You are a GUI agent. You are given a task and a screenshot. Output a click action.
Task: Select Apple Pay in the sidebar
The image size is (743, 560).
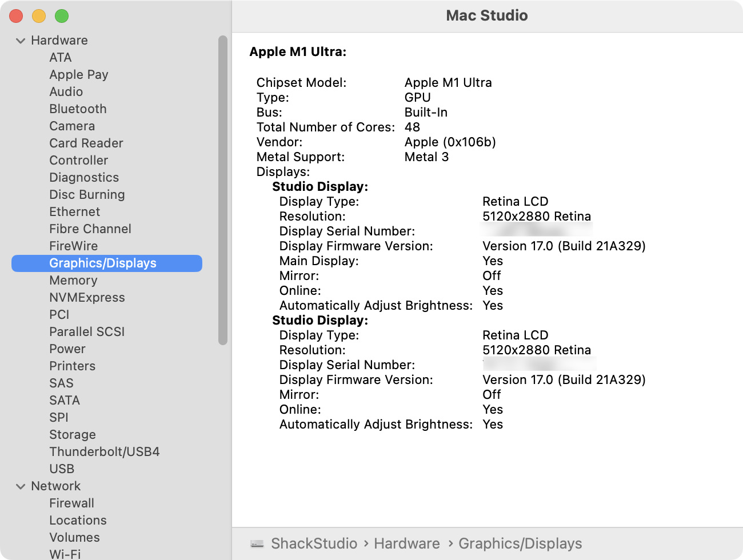pos(78,75)
